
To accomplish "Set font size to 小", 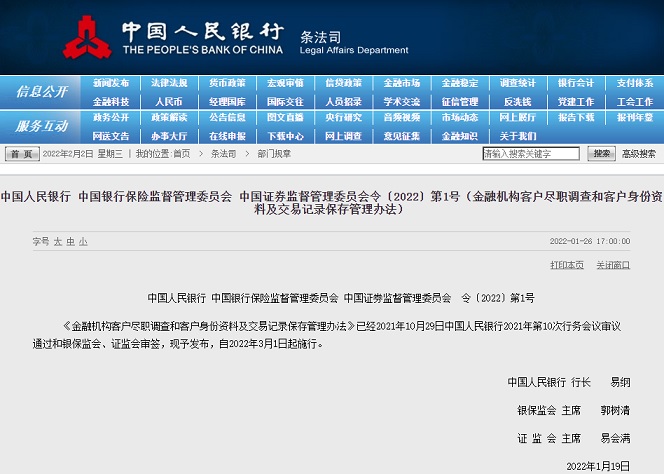I will click(83, 241).
